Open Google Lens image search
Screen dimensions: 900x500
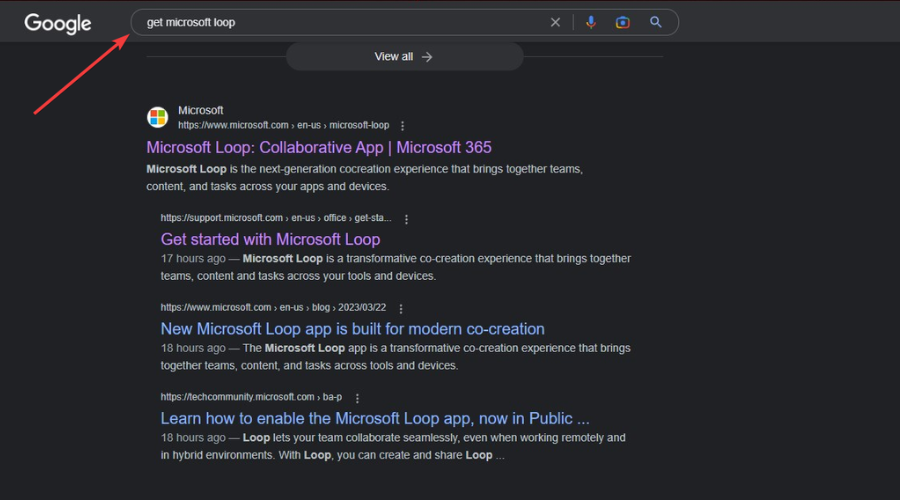point(622,22)
